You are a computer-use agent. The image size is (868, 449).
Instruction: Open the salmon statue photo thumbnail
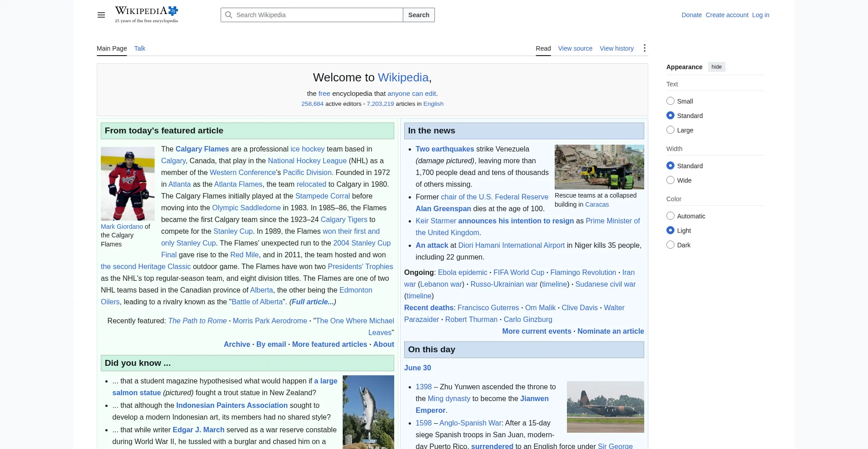(x=368, y=412)
